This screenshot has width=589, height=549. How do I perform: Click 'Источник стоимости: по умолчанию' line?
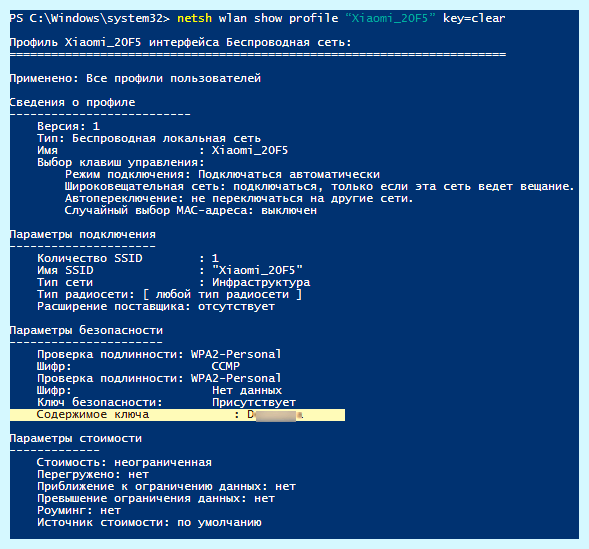click(x=149, y=522)
